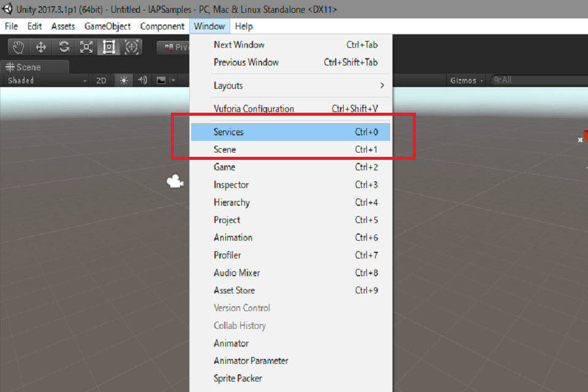Click inside the All search field
Image resolution: width=588 pixels, height=392 pixels.
pyautogui.click(x=533, y=80)
